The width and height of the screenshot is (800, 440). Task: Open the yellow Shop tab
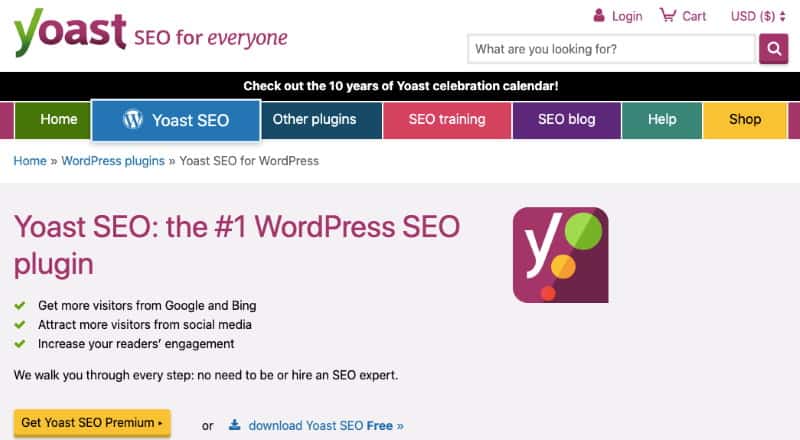coord(745,120)
